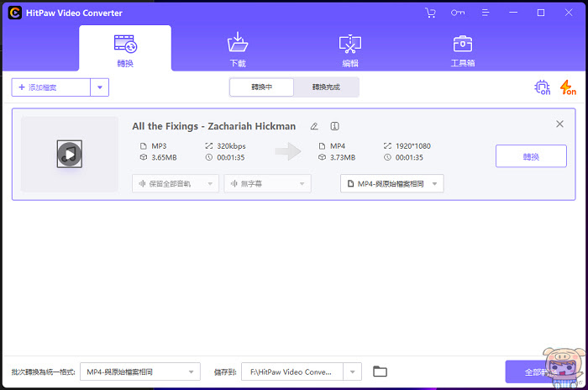Open the hamburger menu in title bar
588x390 pixels.
coord(486,13)
